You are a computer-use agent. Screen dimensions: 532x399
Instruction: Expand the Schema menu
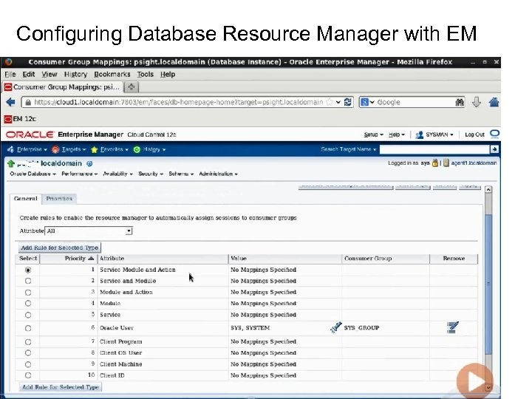point(181,174)
